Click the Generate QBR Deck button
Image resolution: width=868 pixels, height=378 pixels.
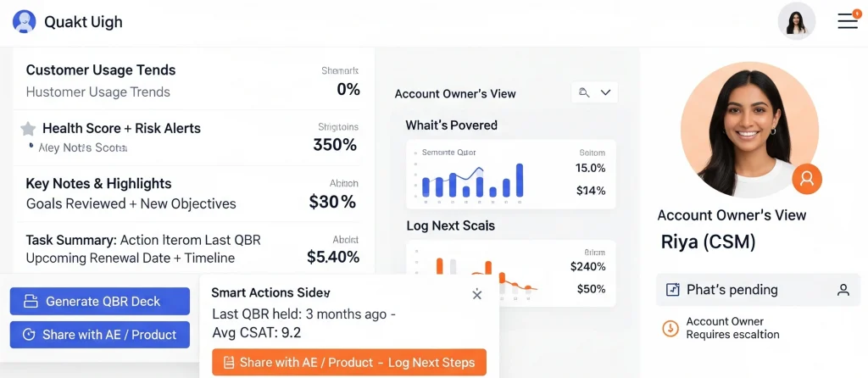100,301
